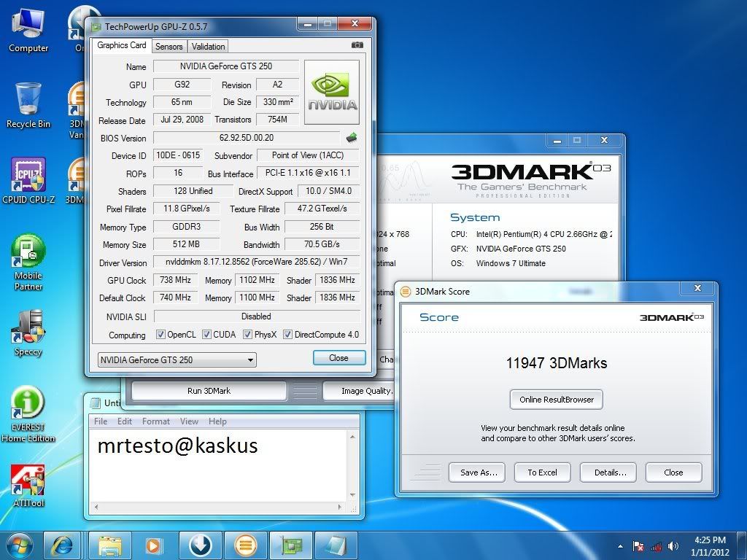The image size is (747, 560).
Task: Click the Notepad horizontal scrollbar right arrow
Action: [340, 507]
